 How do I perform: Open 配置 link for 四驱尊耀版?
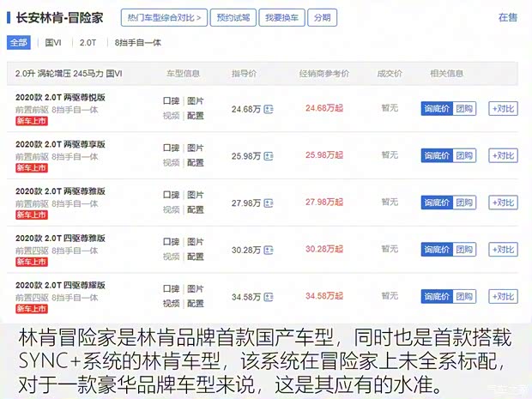click(x=196, y=304)
